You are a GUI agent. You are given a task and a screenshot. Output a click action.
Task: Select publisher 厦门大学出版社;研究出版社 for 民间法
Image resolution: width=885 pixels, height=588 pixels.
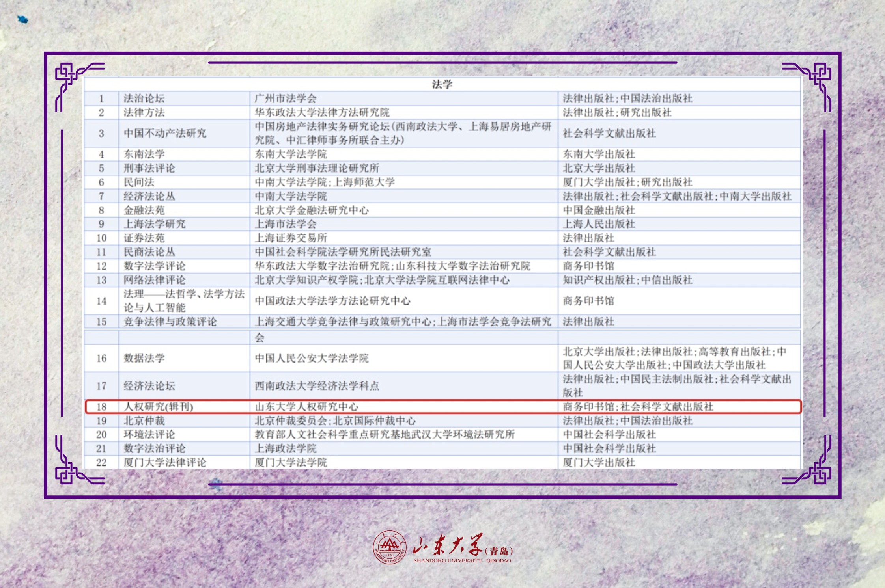(x=627, y=182)
